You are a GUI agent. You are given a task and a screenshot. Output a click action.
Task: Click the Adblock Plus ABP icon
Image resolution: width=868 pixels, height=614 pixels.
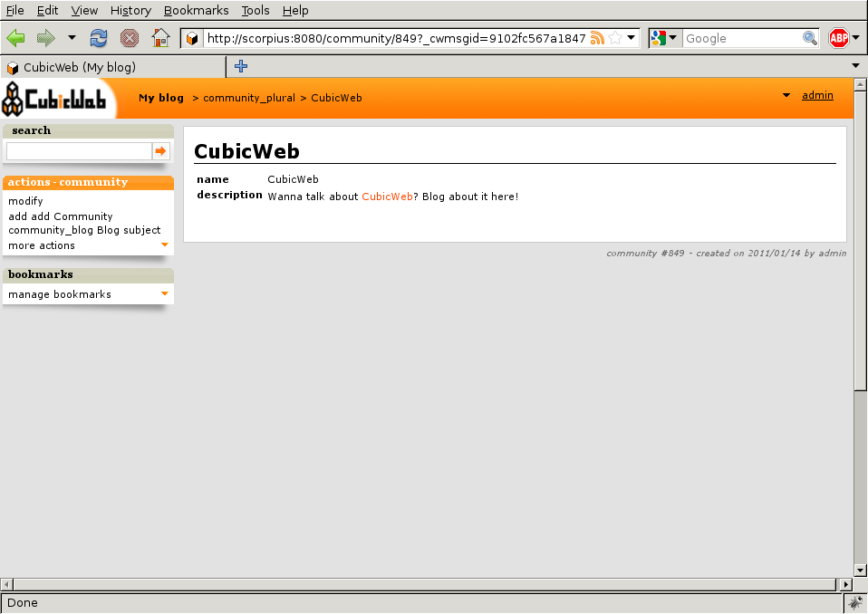point(839,38)
